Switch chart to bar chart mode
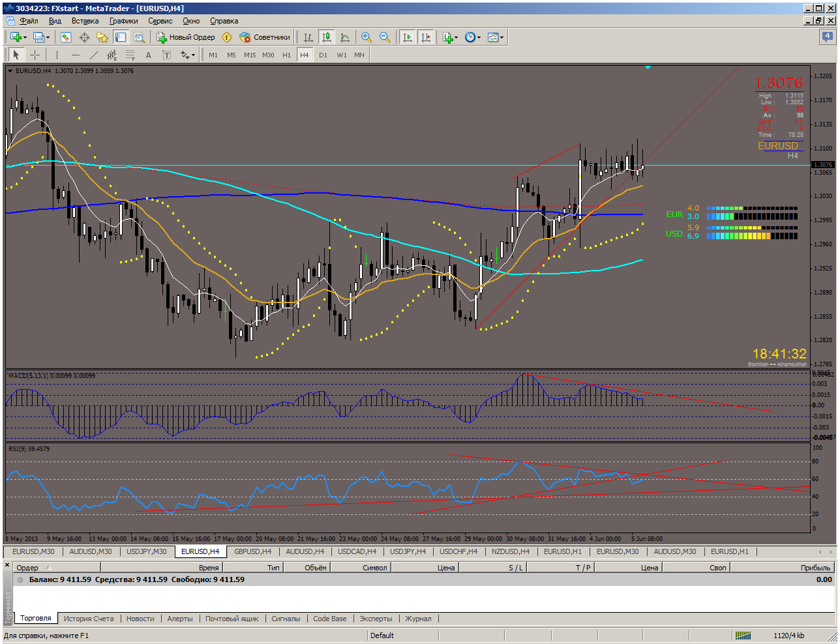This screenshot has width=840, height=644. [308, 37]
